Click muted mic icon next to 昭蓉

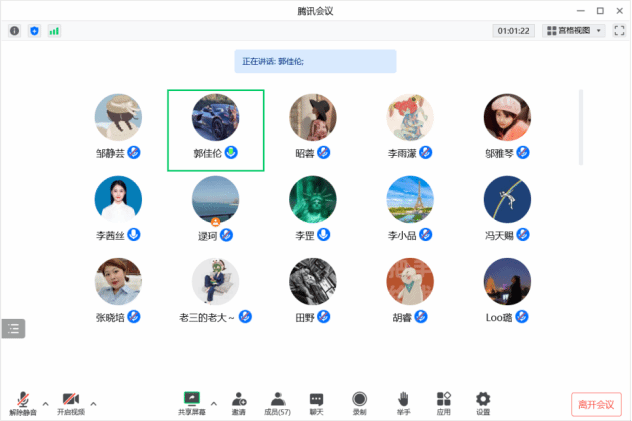coord(323,152)
